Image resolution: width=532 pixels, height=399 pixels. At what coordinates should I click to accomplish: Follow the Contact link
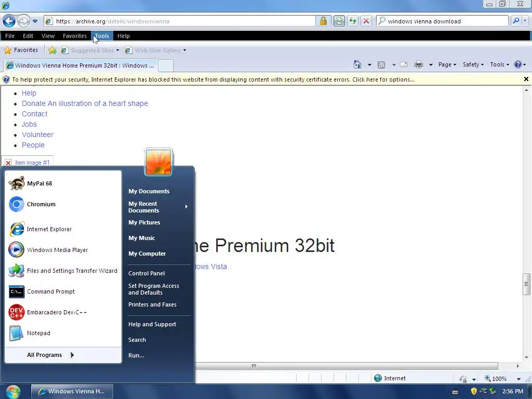[x=35, y=114]
